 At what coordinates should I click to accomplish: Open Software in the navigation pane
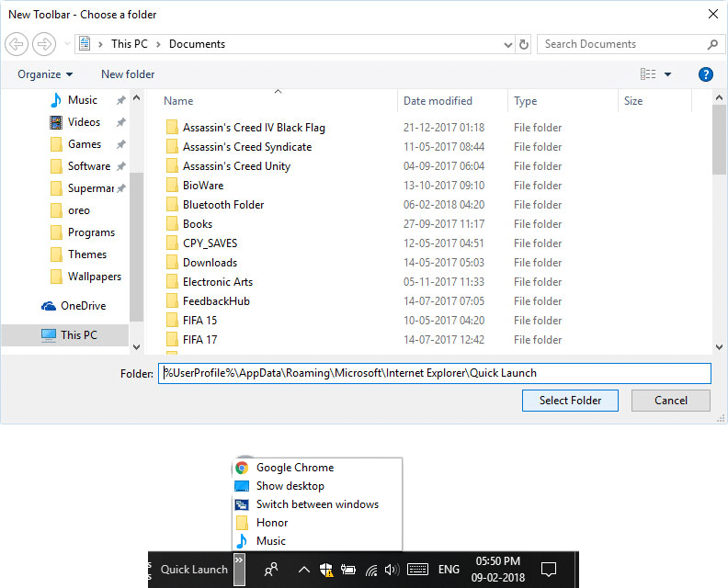[x=89, y=166]
